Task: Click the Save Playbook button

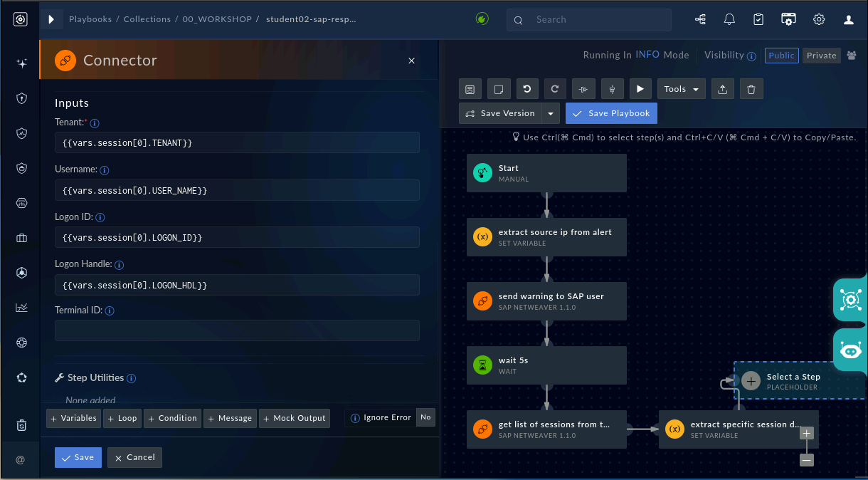Action: pos(611,113)
